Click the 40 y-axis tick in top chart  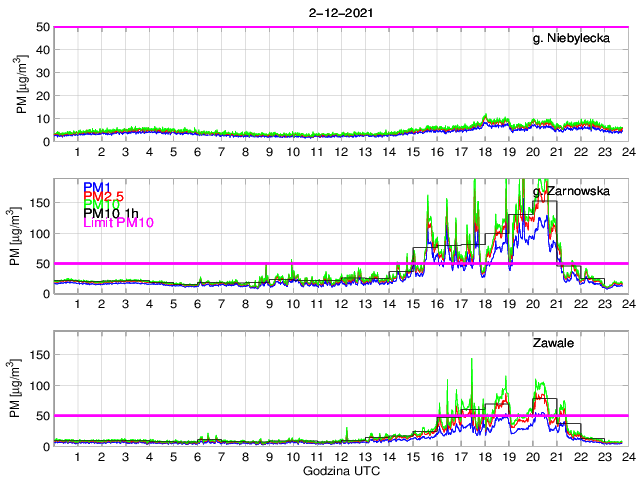click(x=42, y=50)
